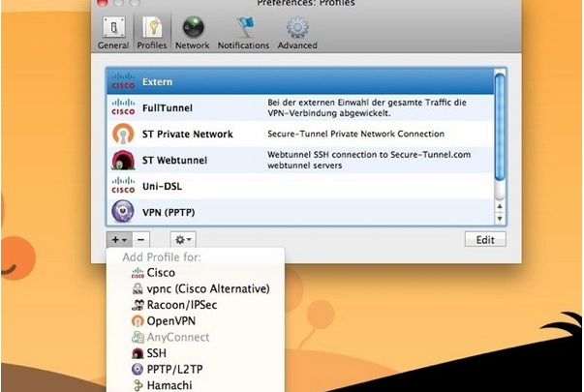
Task: Click the Edit button
Action: point(484,239)
